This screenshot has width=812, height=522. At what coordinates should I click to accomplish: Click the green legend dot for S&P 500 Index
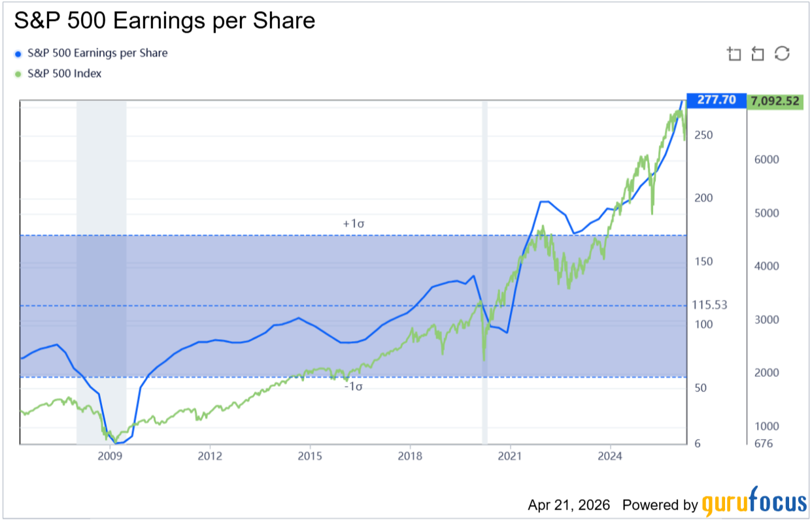point(18,74)
